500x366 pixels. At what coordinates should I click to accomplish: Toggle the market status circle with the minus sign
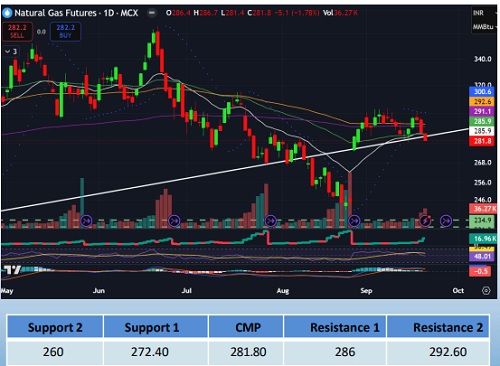152,13
